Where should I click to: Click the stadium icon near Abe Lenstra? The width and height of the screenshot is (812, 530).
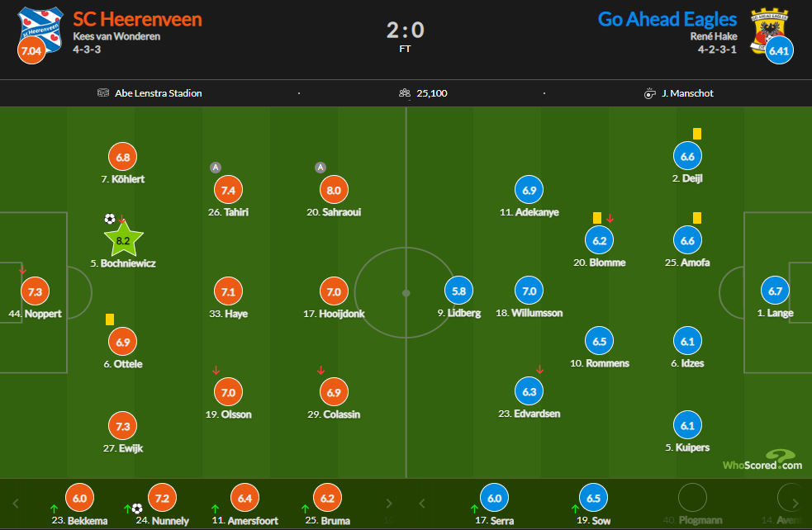pos(102,93)
